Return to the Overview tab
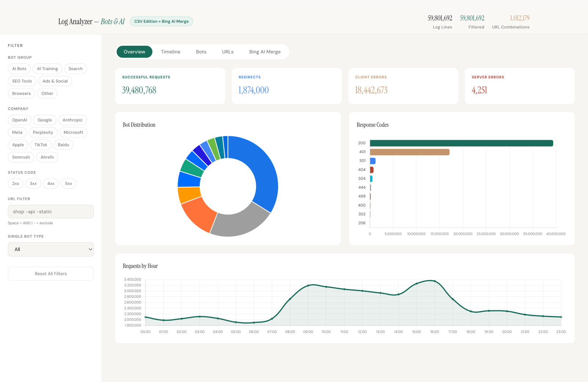 [x=134, y=51]
